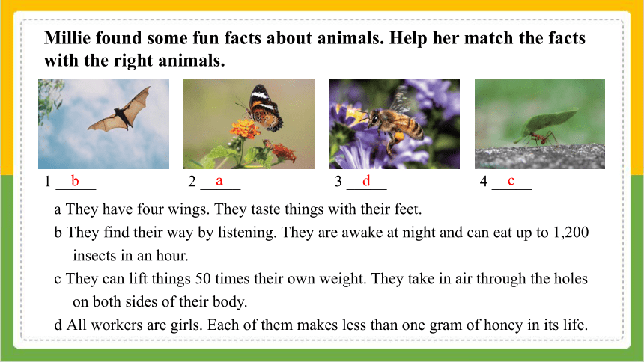Screen dimensions: 644x362
Task: Click fact d about workers being girls
Action: (321, 325)
